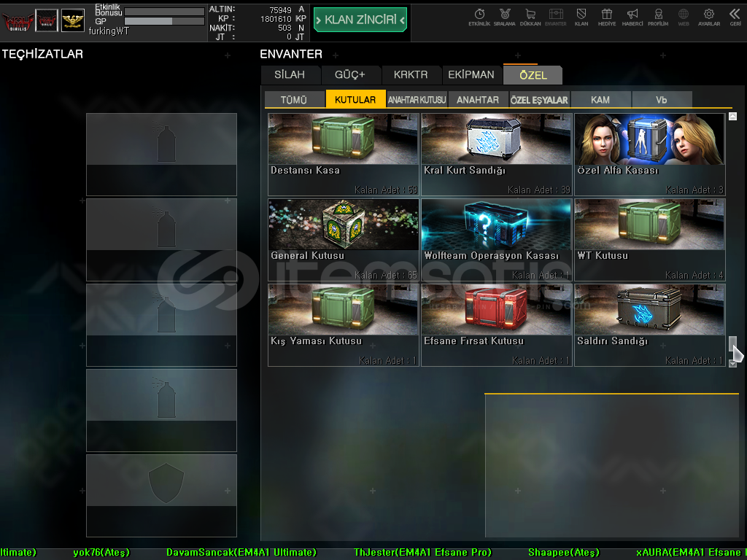Select the TÜMÜ sub-tab
The image size is (747, 560).
click(294, 99)
